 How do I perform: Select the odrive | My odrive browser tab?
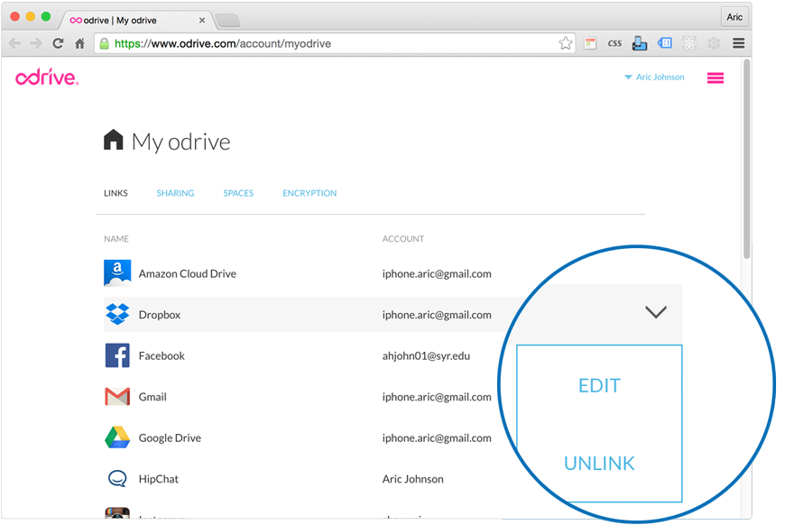135,20
